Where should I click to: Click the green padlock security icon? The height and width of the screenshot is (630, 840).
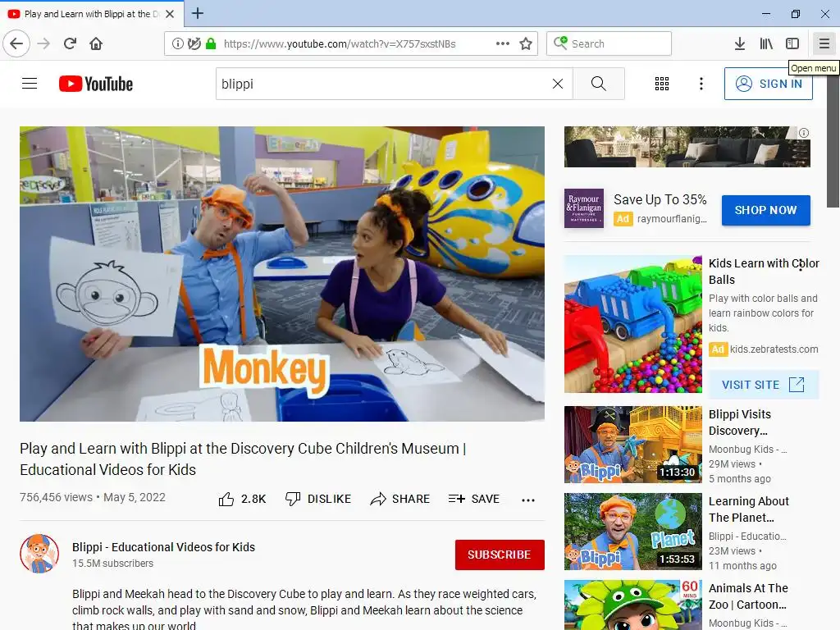tap(211, 43)
